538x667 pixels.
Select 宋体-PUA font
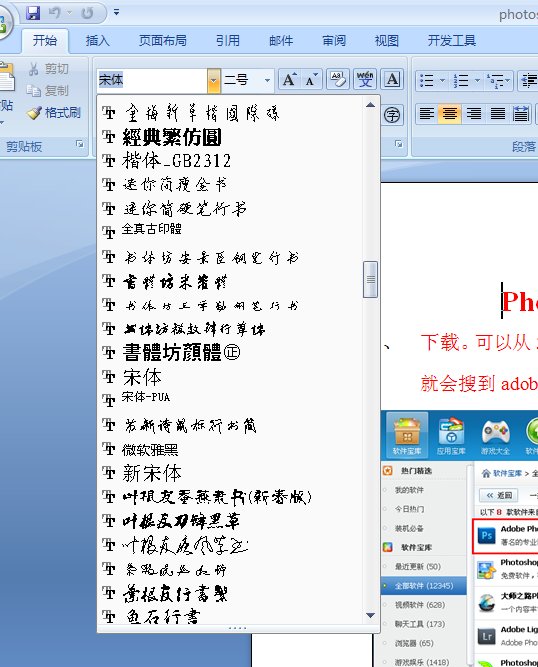click(230, 400)
